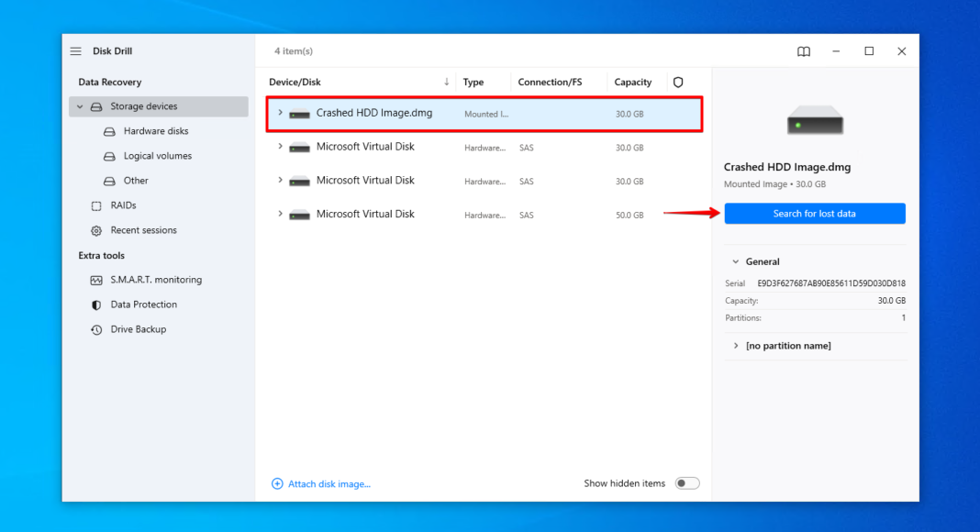Enable Show hidden items
The width and height of the screenshot is (980, 532).
(687, 482)
